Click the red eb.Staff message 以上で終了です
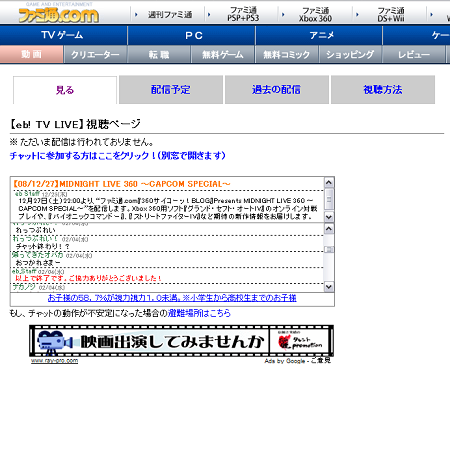The height and width of the screenshot is (450, 450). pos(89,278)
